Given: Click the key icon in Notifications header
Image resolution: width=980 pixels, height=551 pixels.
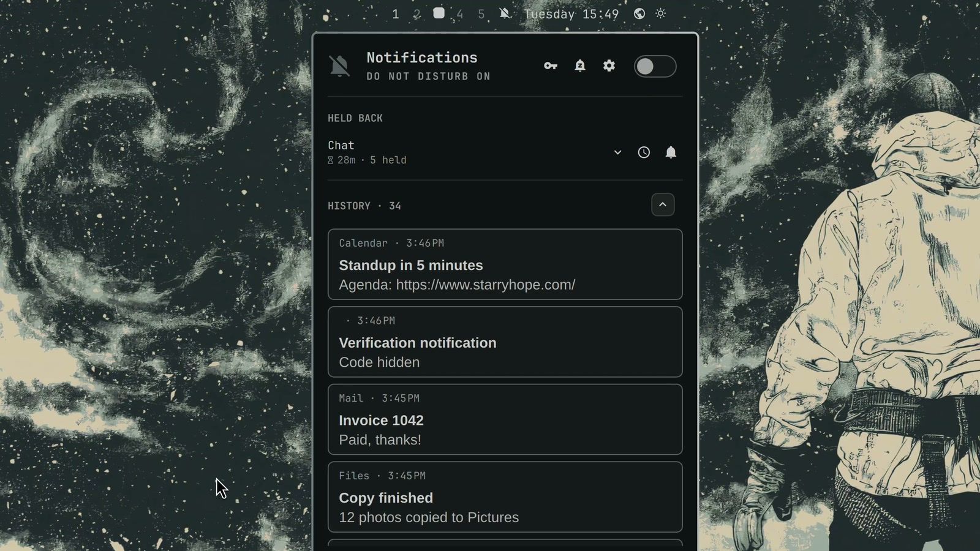Looking at the screenshot, I should click(551, 66).
